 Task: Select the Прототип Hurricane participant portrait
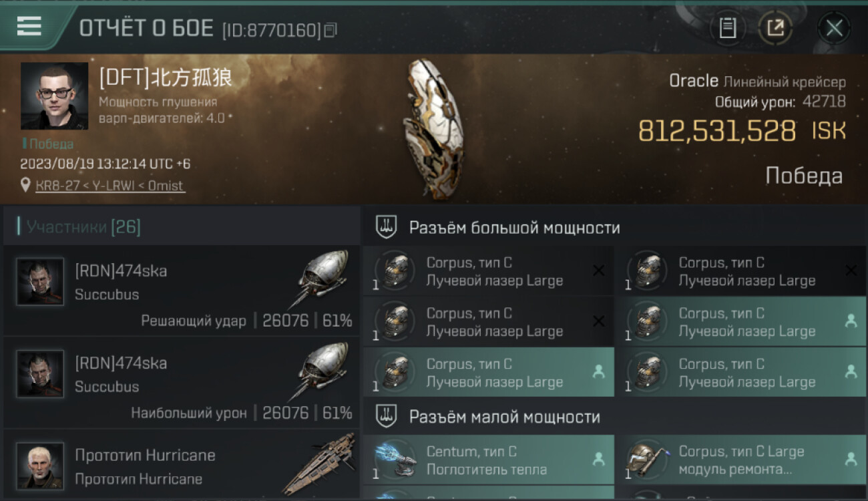[x=41, y=466]
